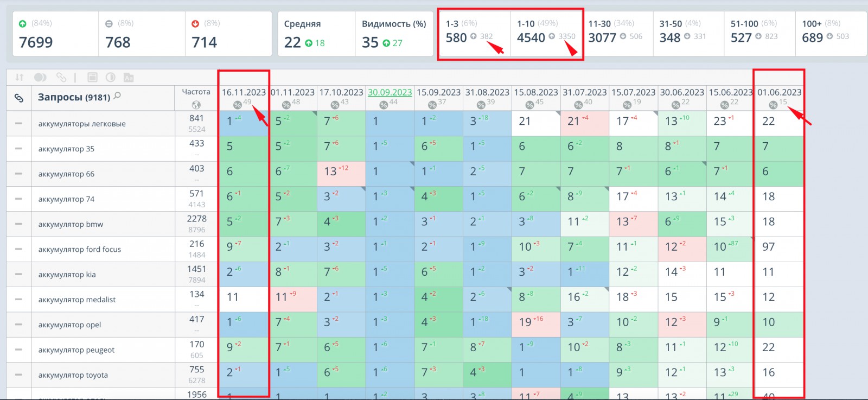Screen dimensions: 868x400
Task: Click the minus icon for аккумулятор kia
Action: click(19, 274)
